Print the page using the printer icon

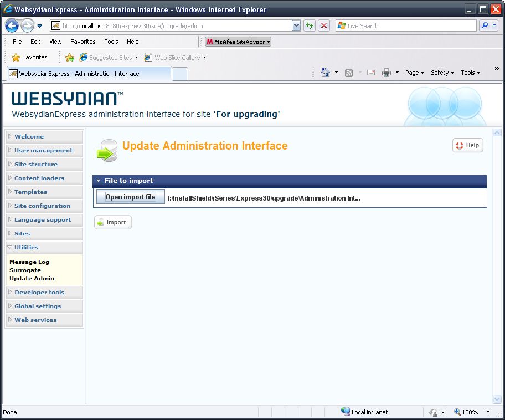[386, 73]
